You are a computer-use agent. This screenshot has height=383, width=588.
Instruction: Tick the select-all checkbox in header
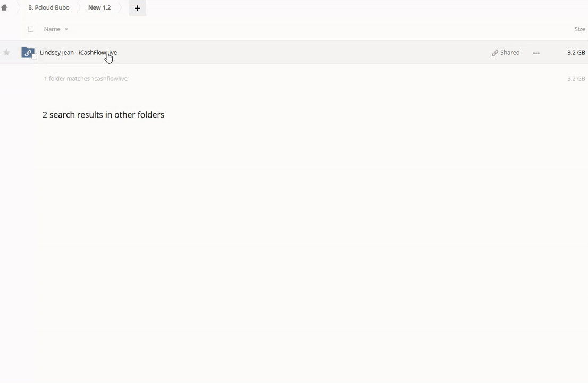coord(30,29)
